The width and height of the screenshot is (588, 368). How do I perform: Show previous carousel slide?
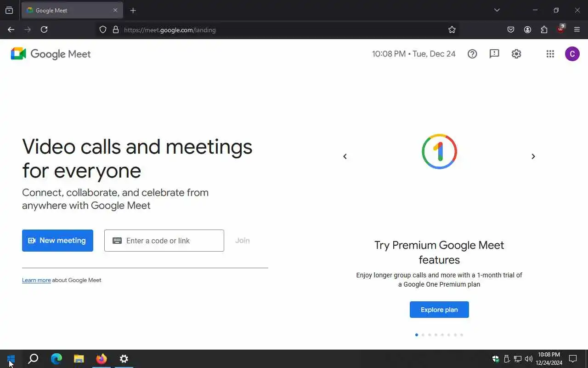[x=345, y=156]
